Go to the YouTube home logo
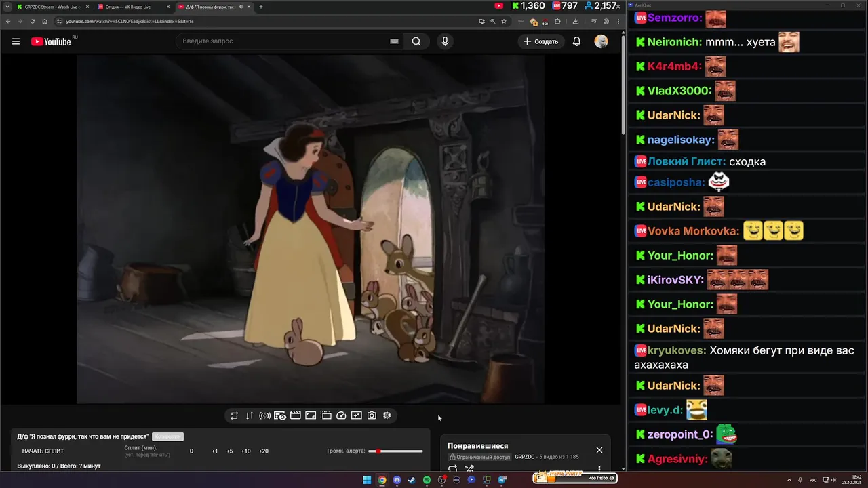This screenshot has height=488, width=868. 51,41
